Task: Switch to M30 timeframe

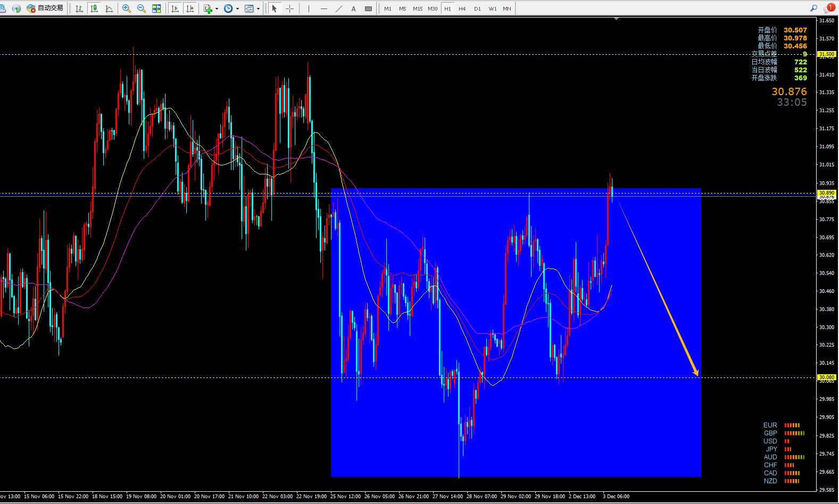Action: pyautogui.click(x=433, y=9)
